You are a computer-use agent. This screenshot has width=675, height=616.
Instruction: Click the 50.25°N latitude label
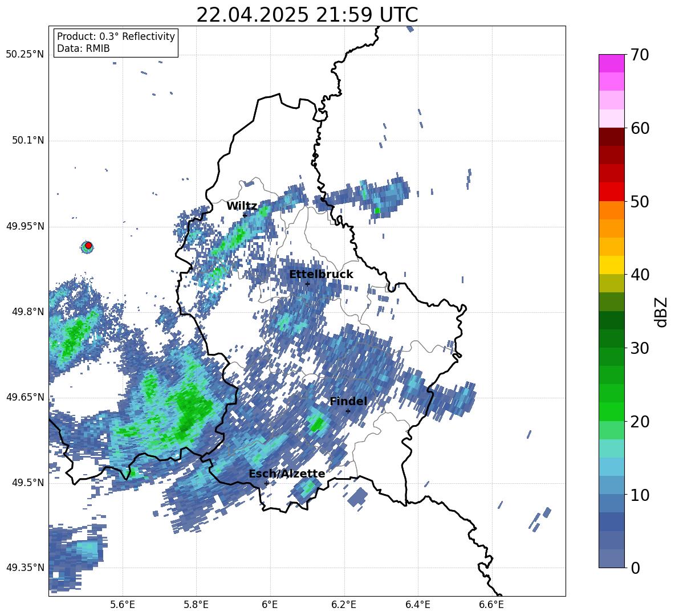25,55
